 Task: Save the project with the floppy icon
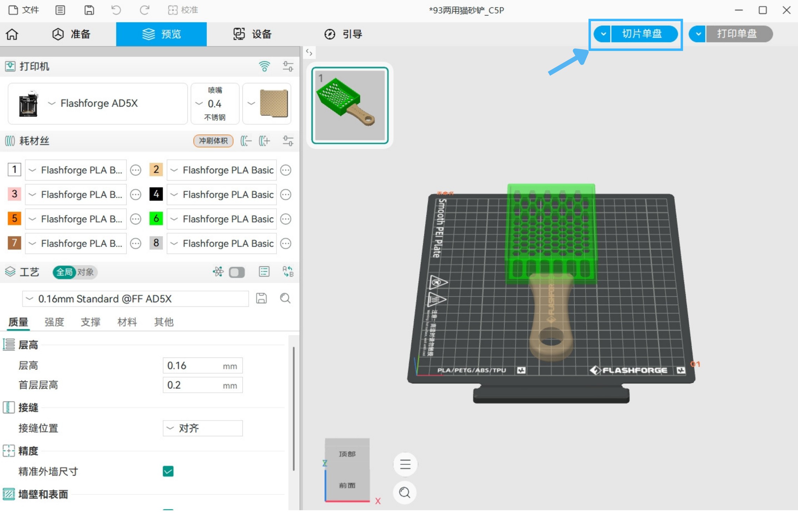pyautogui.click(x=89, y=10)
